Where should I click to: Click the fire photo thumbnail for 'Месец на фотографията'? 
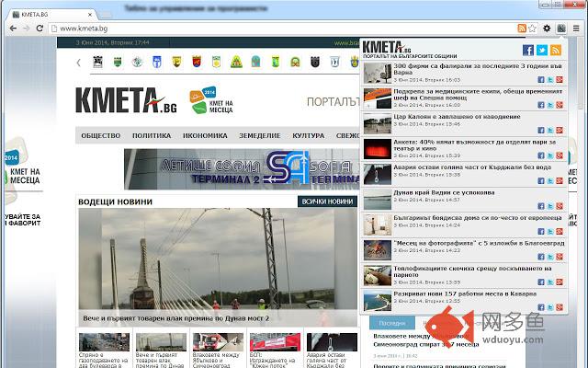tap(378, 250)
